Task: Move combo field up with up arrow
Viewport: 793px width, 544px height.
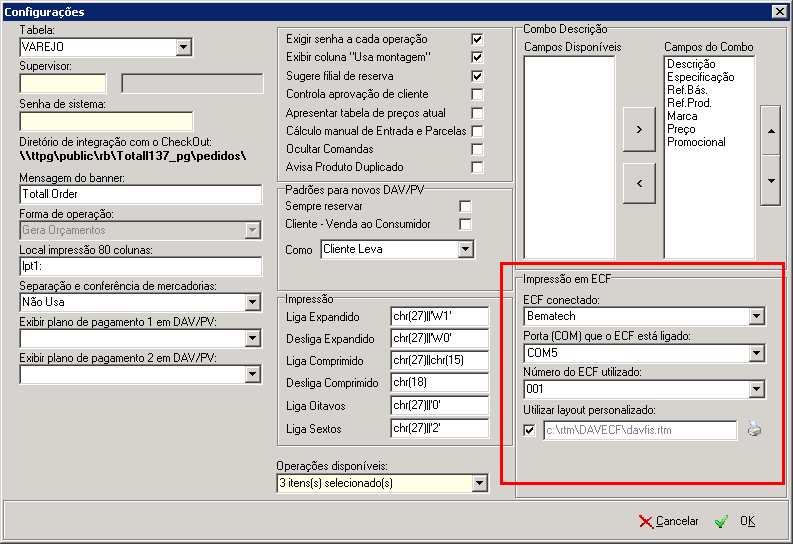Action: pos(771,130)
